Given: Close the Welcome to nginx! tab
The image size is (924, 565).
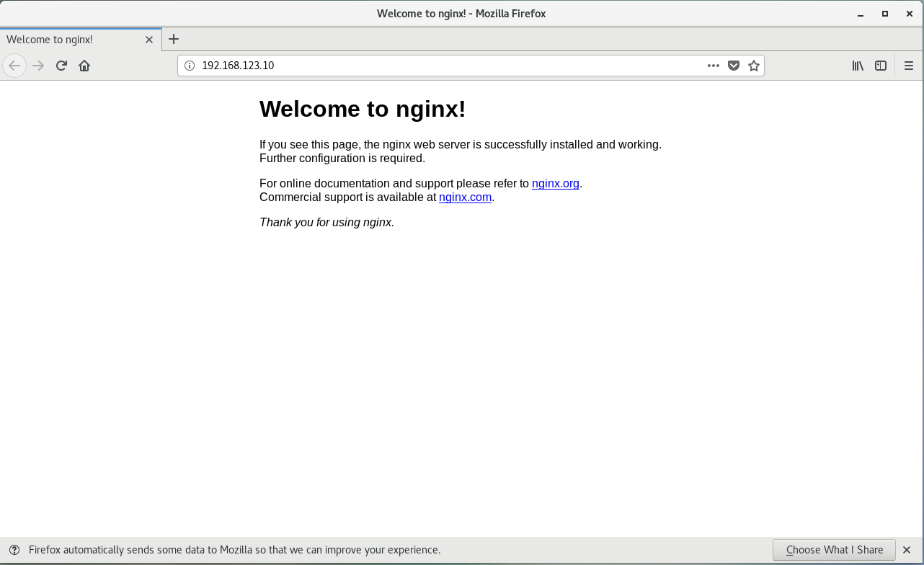Looking at the screenshot, I should pyautogui.click(x=149, y=40).
